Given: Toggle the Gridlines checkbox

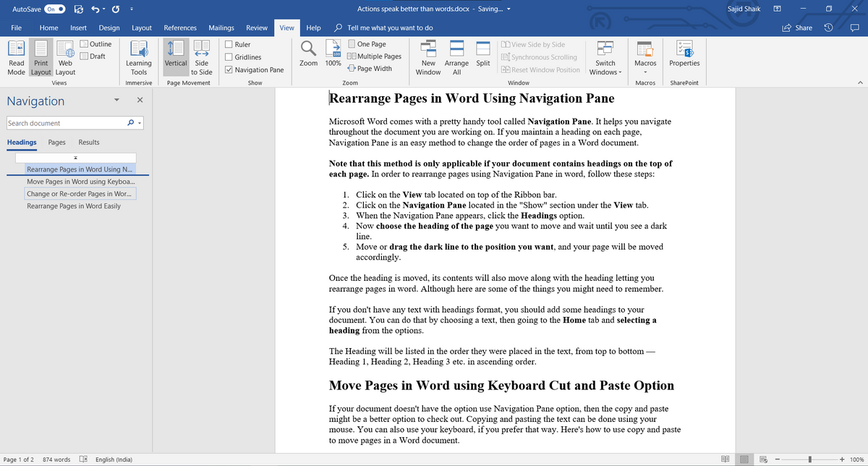Looking at the screenshot, I should [229, 57].
